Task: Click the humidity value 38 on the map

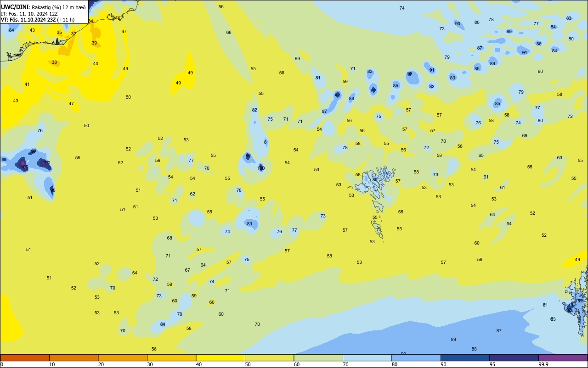Action: click(54, 62)
